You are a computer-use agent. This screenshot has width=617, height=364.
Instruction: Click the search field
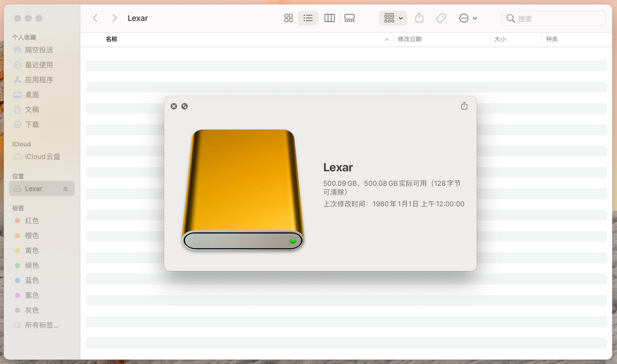tap(553, 19)
